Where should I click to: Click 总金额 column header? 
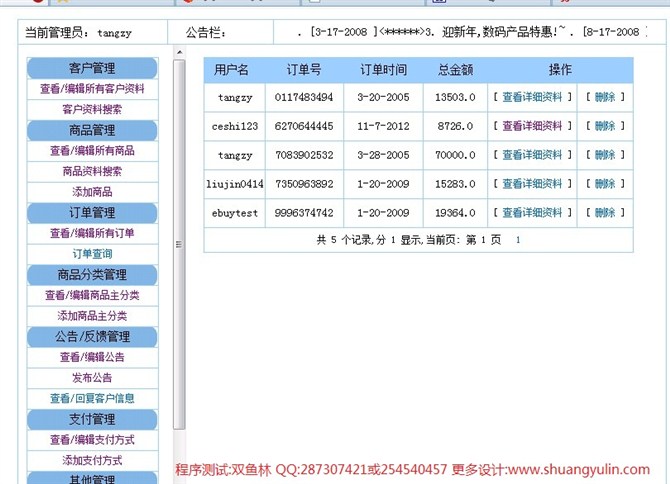pos(455,70)
